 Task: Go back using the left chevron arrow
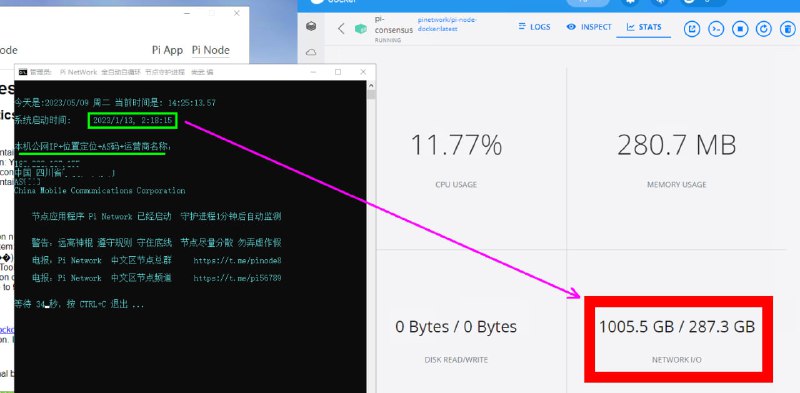click(x=341, y=29)
